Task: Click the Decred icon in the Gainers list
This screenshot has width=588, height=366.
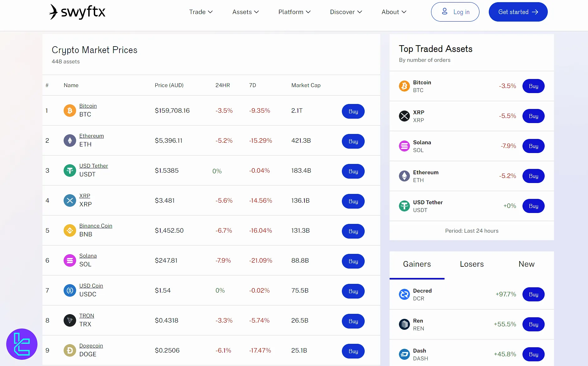Action: [404, 294]
